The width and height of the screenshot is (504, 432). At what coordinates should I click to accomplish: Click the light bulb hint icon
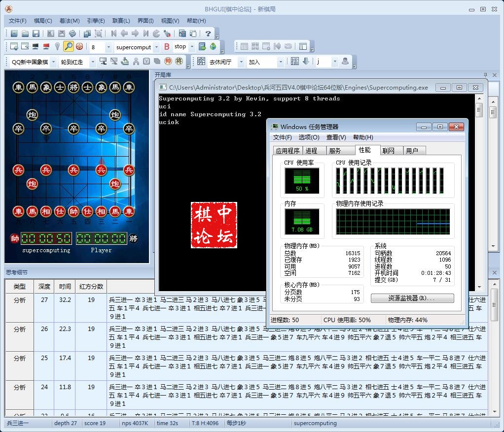pyautogui.click(x=57, y=46)
